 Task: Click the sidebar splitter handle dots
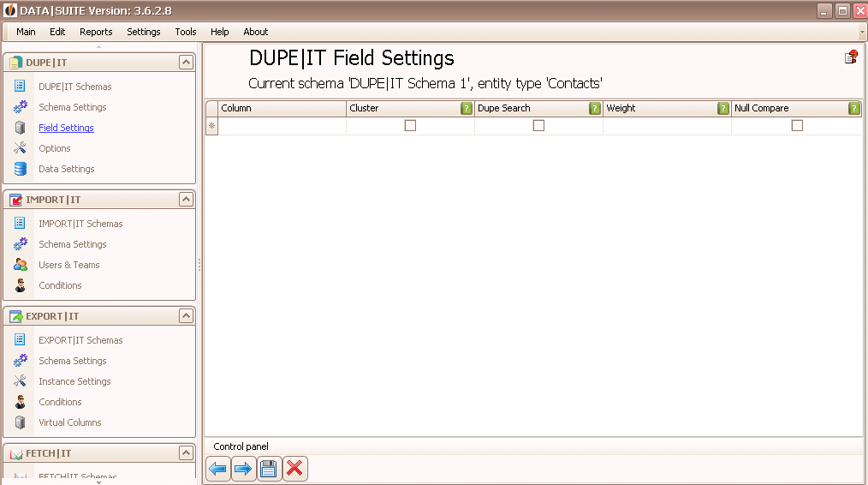point(199,265)
